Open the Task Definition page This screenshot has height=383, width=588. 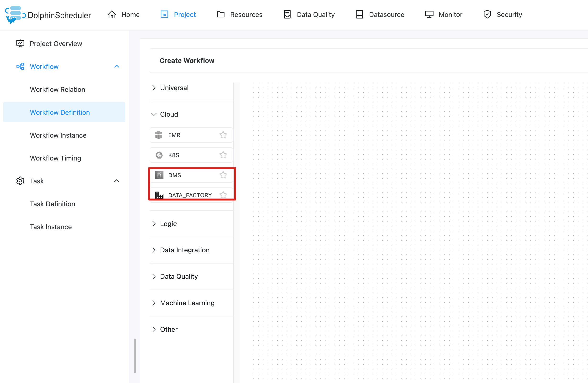click(52, 204)
